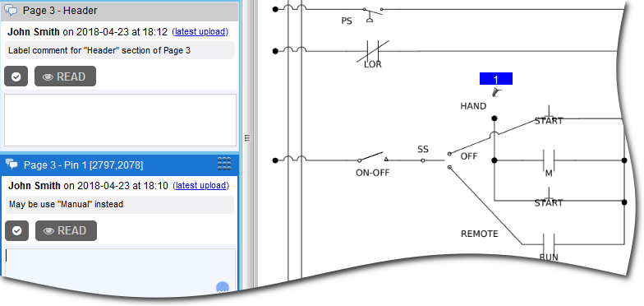Open the dotted grid icon on Pin 1 header
The image size is (644, 306).
[223, 164]
